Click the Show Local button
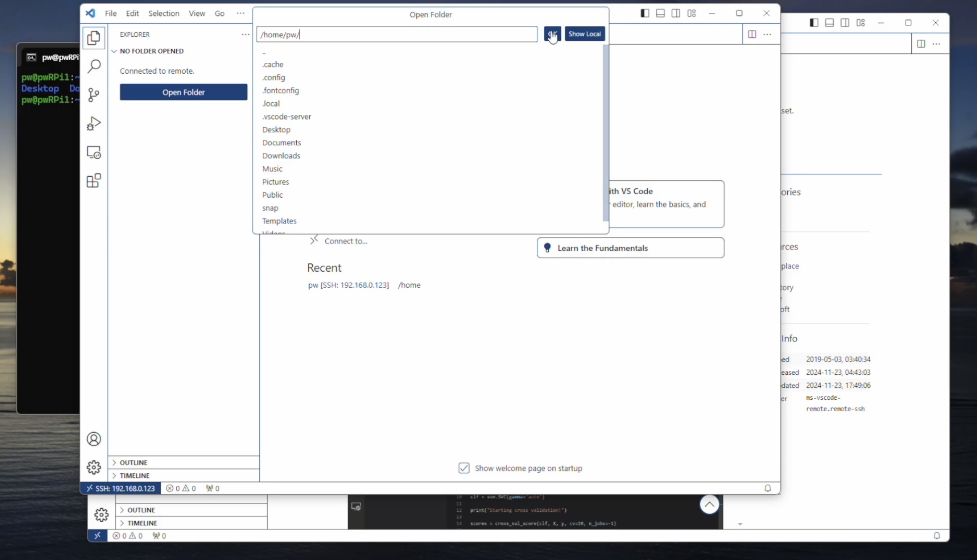The height and width of the screenshot is (560, 977). click(x=584, y=34)
